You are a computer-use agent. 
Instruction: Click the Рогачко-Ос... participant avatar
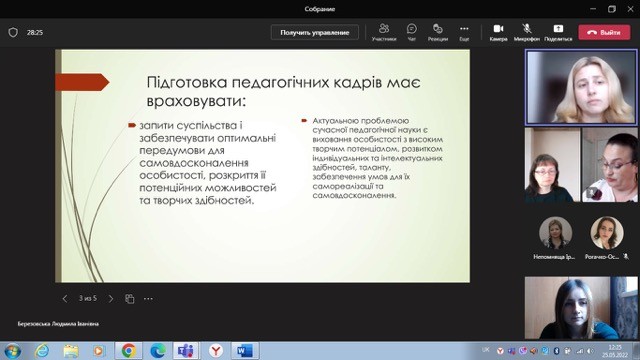click(607, 233)
